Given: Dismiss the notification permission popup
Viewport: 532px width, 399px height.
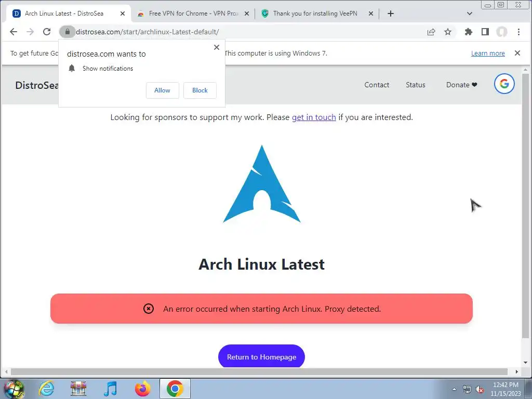Looking at the screenshot, I should (217, 47).
